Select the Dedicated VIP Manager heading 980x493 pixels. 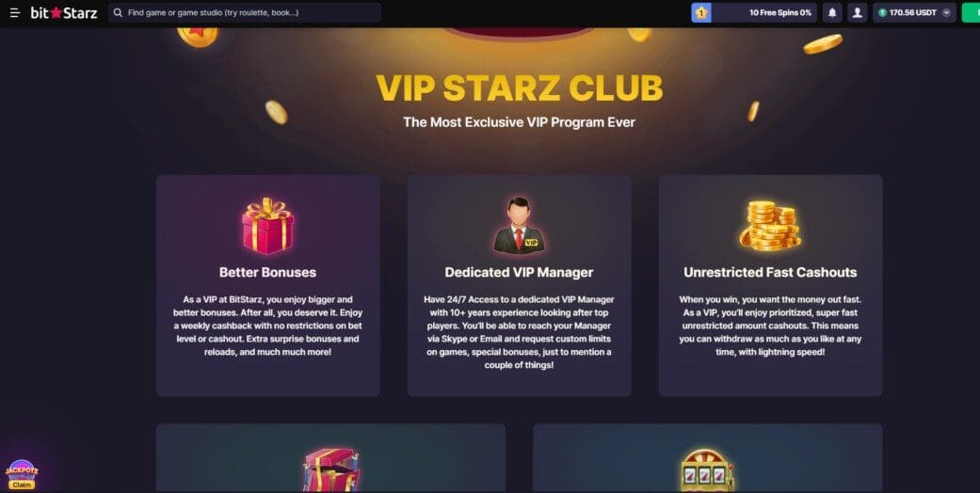(519, 273)
